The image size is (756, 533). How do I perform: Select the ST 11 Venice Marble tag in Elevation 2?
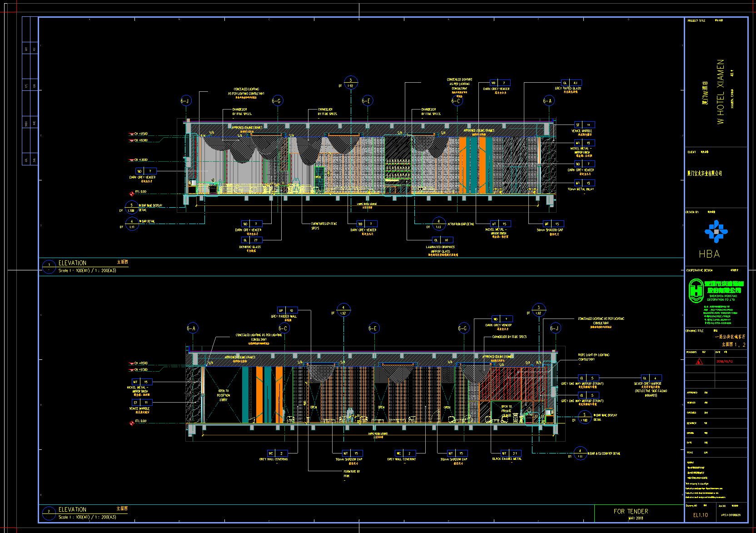(142, 402)
